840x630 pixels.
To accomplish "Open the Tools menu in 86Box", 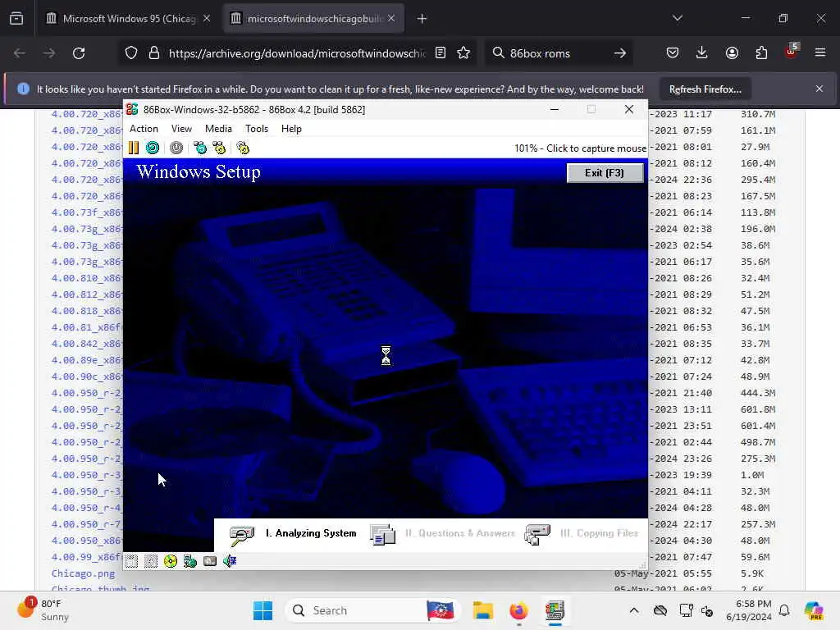I will tap(257, 129).
